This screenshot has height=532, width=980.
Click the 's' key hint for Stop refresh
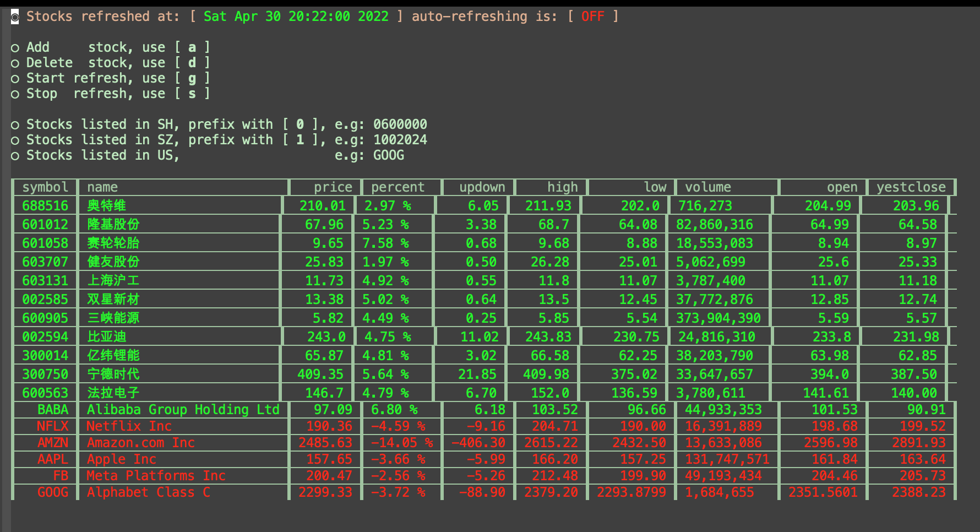[192, 94]
